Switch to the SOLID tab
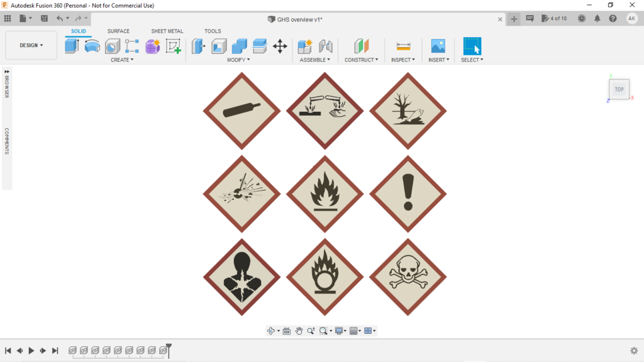This screenshot has height=362, width=644. 79,31
